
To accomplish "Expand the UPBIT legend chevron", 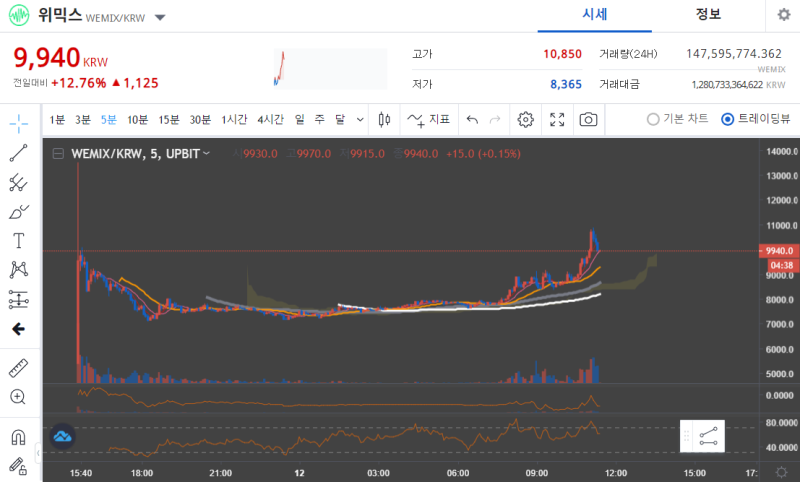I will coord(206,153).
